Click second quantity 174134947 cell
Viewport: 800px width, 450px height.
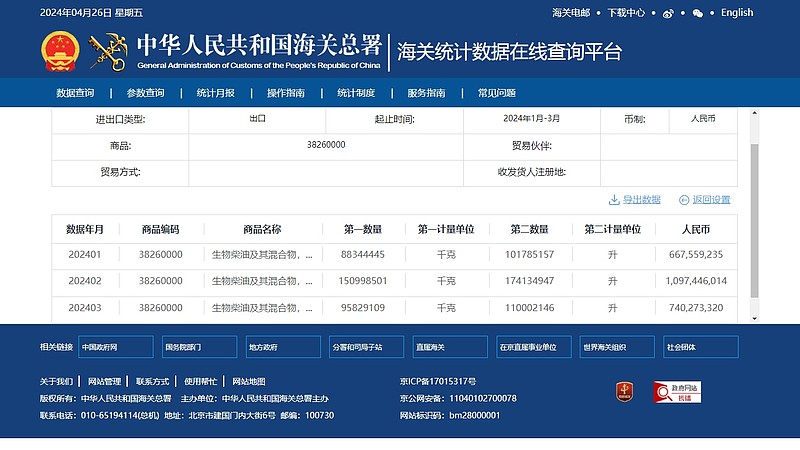[530, 281]
